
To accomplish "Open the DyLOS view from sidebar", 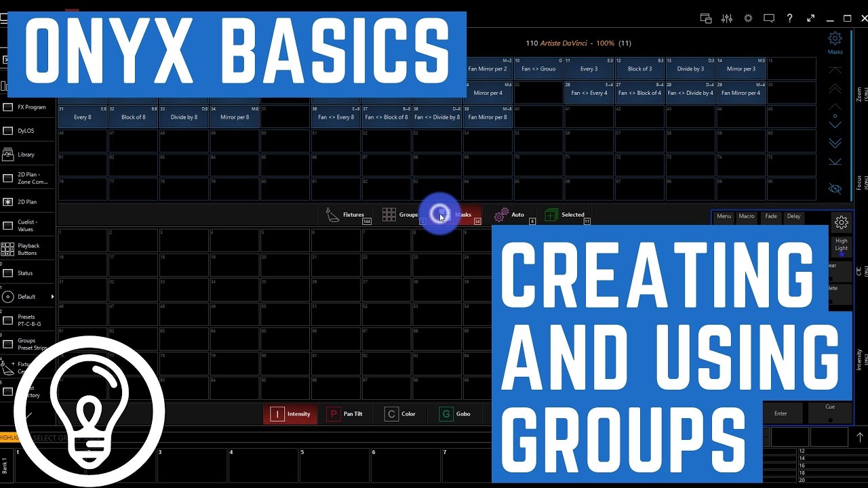I will pyautogui.click(x=27, y=131).
